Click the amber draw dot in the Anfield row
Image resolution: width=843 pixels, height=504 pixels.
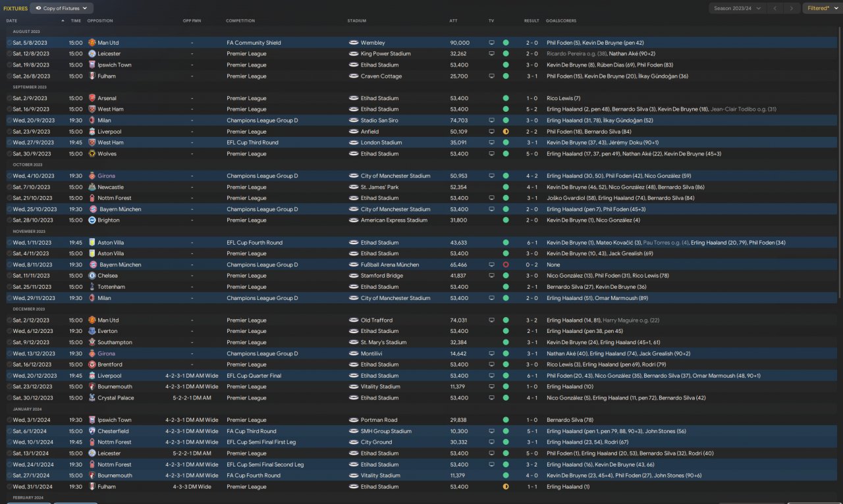(x=506, y=132)
